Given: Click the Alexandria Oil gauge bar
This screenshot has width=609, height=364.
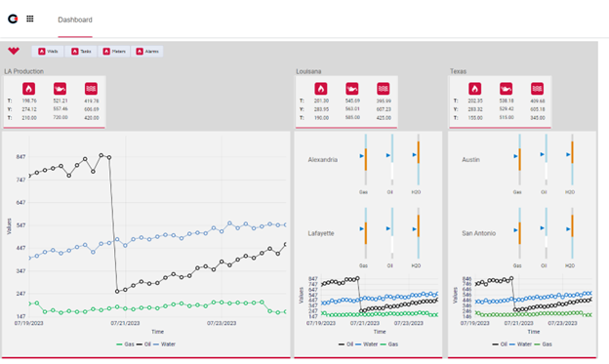Looking at the screenshot, I should click(392, 160).
